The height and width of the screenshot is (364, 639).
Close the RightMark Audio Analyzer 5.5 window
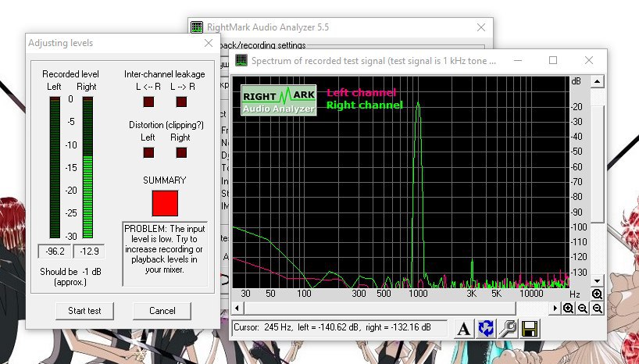(x=481, y=27)
